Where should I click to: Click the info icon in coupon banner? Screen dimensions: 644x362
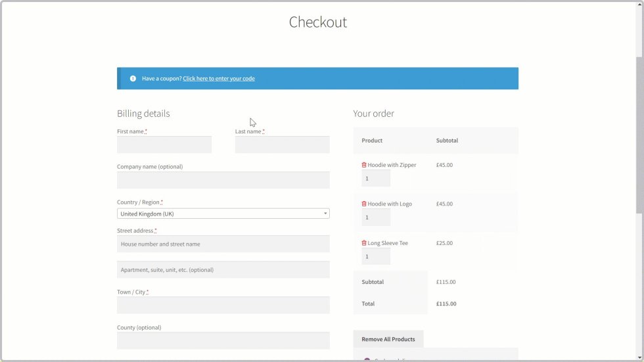tap(133, 78)
